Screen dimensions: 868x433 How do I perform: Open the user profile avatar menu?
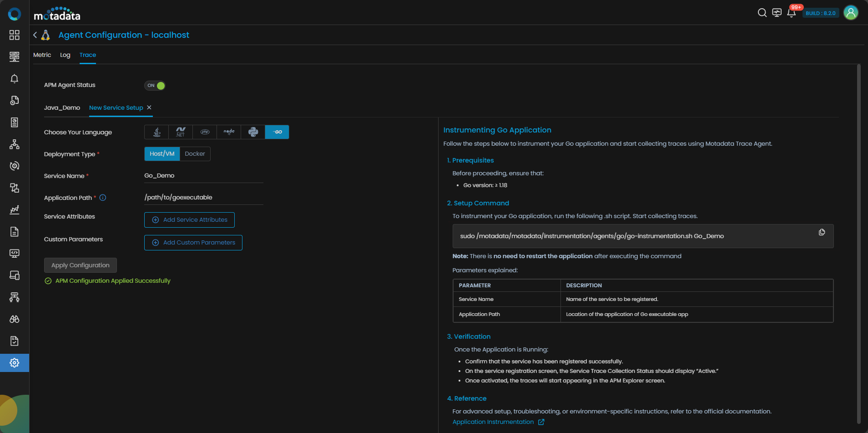point(851,13)
